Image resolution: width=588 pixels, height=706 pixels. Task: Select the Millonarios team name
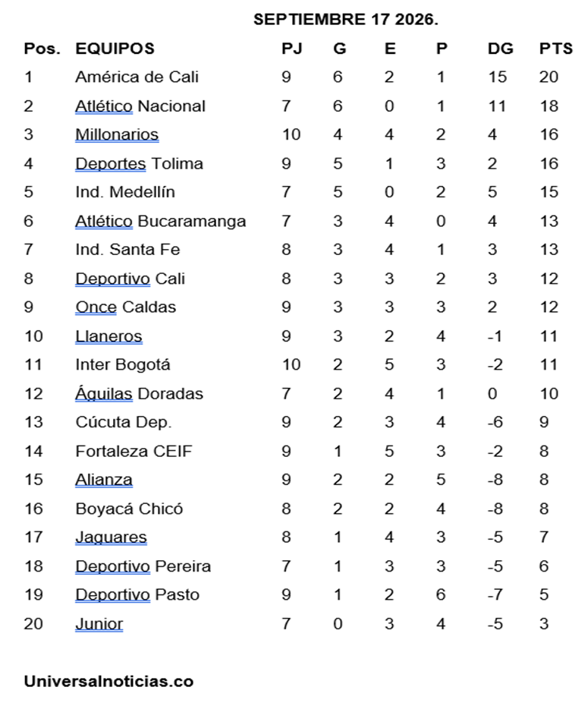pyautogui.click(x=117, y=134)
